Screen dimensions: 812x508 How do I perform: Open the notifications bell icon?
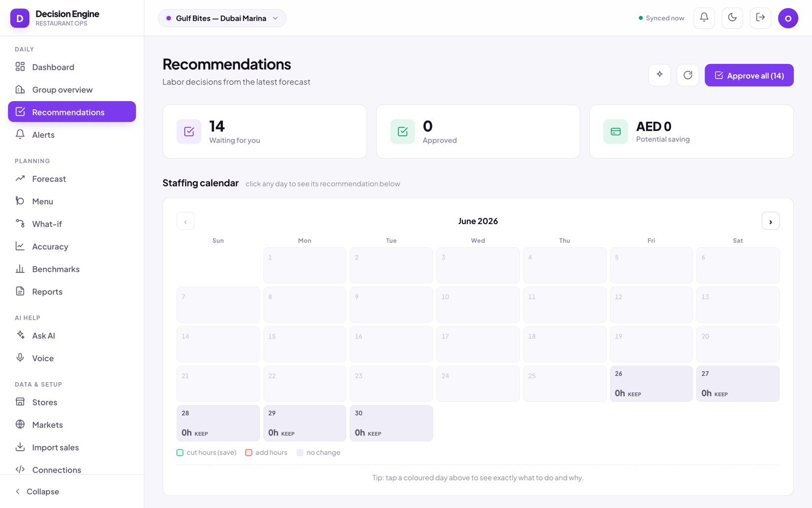[704, 18]
